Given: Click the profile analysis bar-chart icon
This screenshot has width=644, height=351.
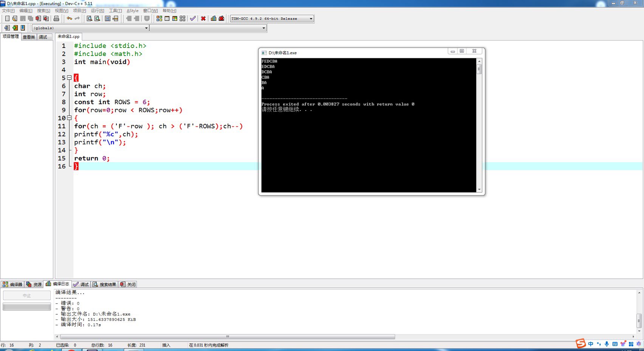Looking at the screenshot, I should pyautogui.click(x=214, y=18).
